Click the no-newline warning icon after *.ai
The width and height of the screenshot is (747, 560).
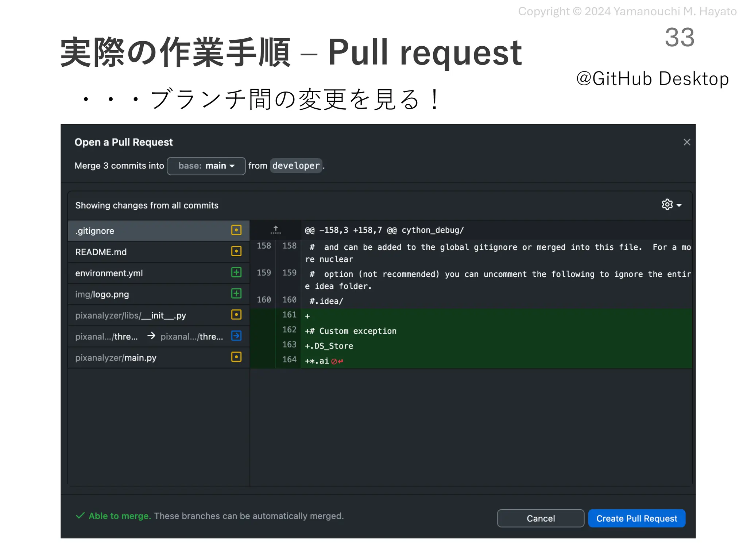(337, 361)
